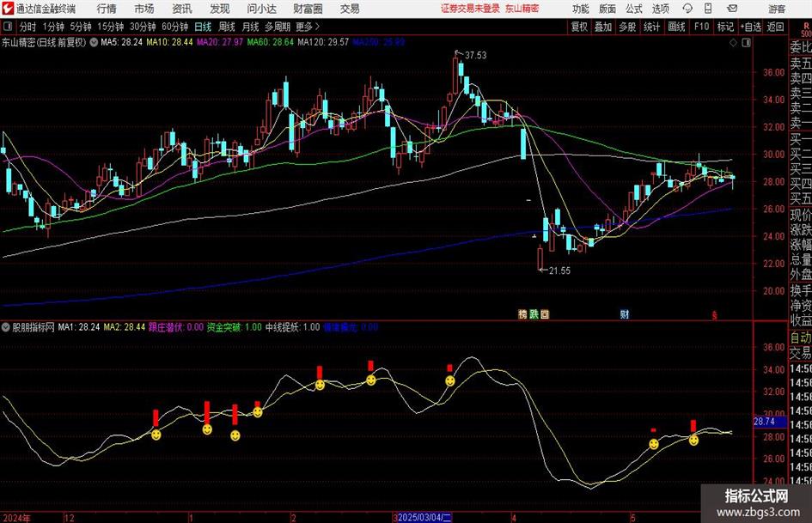Open the 资讯 menu
Viewport: 812px width, 523px height.
(x=182, y=9)
